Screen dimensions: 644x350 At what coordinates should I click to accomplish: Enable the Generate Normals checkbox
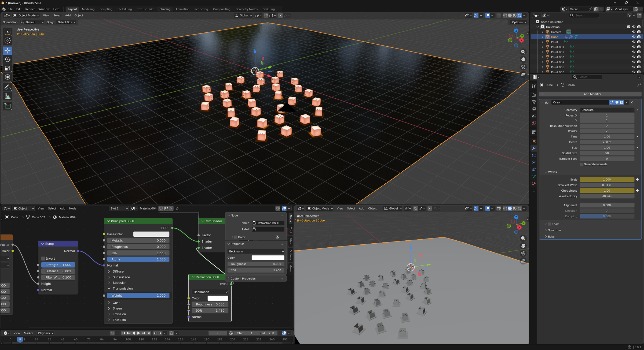tap(581, 164)
